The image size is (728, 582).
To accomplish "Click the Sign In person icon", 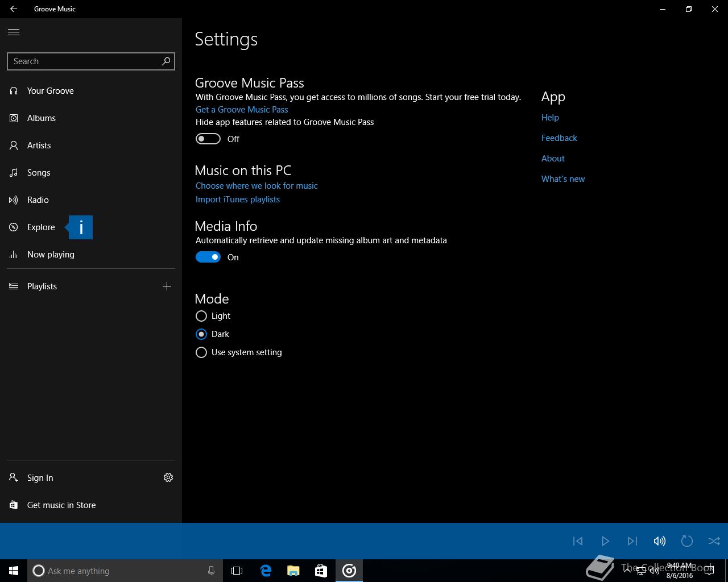I will click(14, 478).
